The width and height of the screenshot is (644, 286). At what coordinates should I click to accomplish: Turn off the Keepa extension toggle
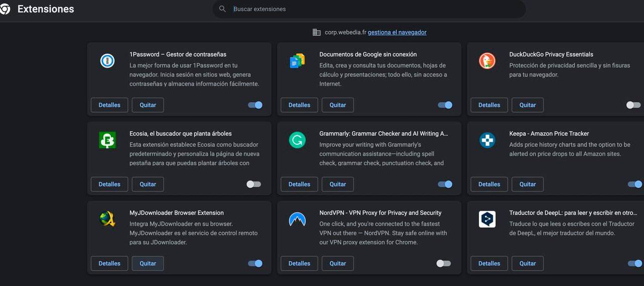tap(635, 184)
